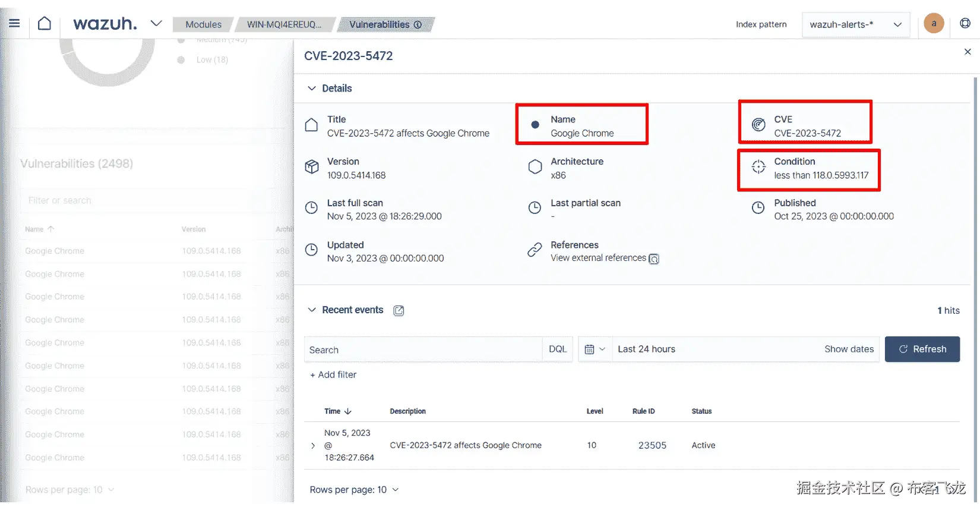
Task: Select the Vulnerabilities breadcrumb tab
Action: coord(379,24)
